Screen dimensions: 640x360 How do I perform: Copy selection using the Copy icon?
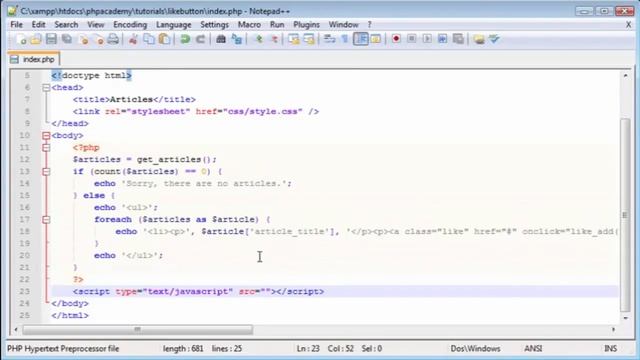coord(149,39)
